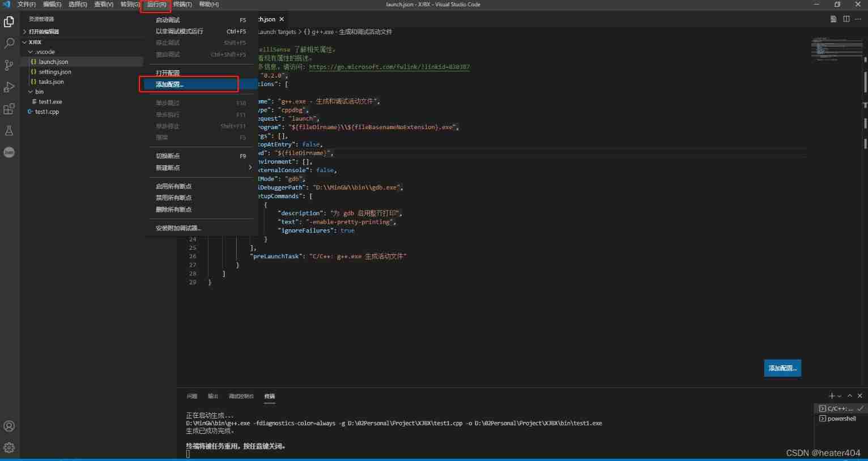Choose 以非调试模式运行 menu entry

(200, 31)
